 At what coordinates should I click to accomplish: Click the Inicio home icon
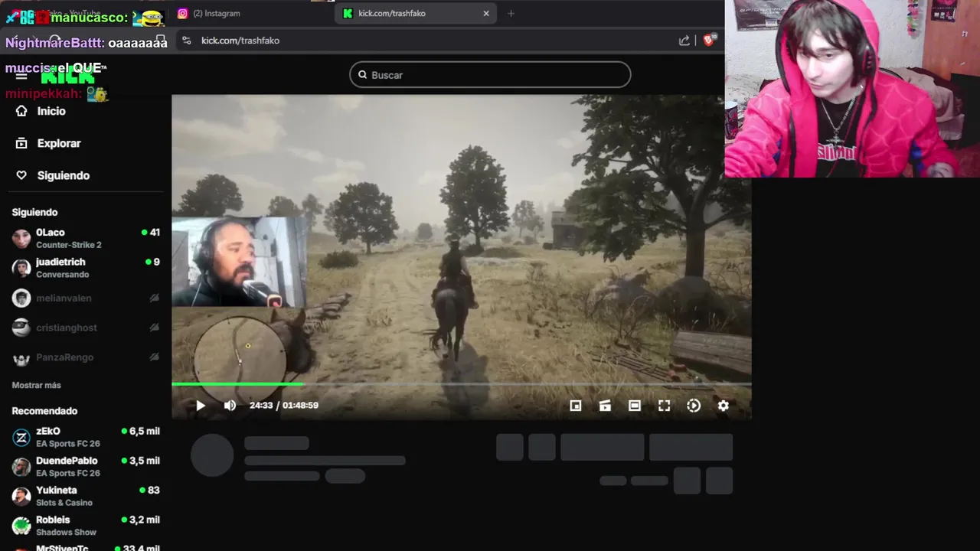tap(21, 111)
